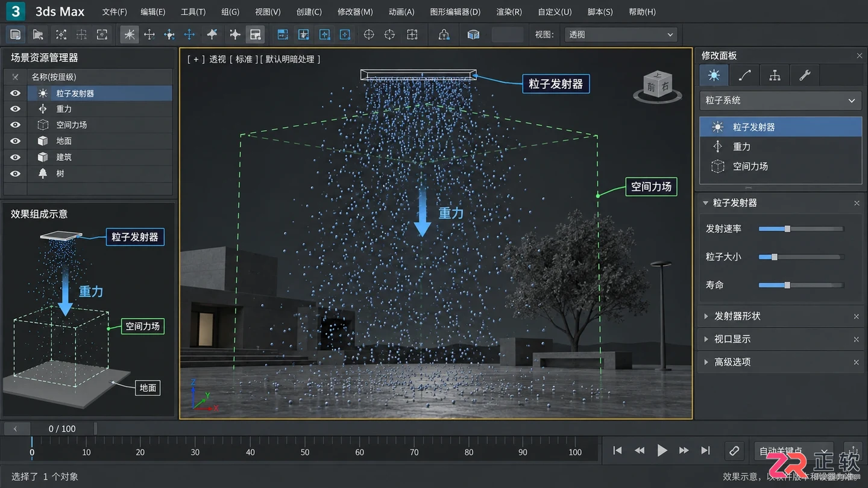
Task: Open the 渲染(R) menu
Action: point(509,12)
